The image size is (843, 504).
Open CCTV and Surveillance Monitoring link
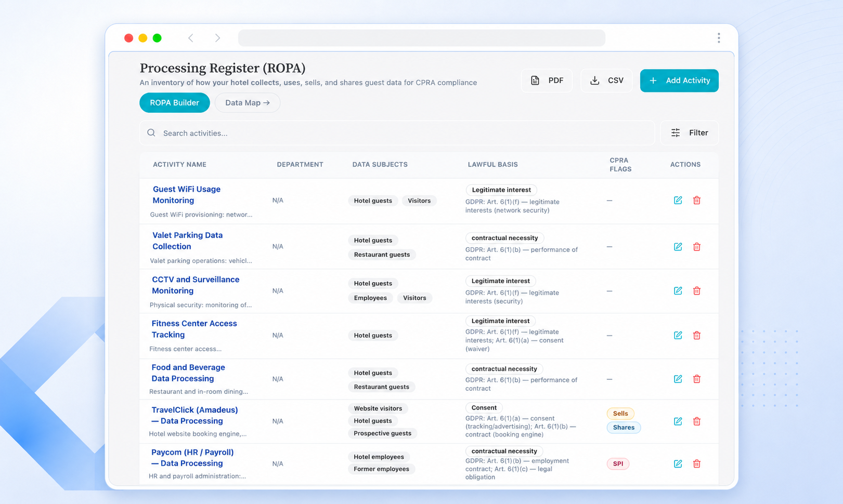196,285
